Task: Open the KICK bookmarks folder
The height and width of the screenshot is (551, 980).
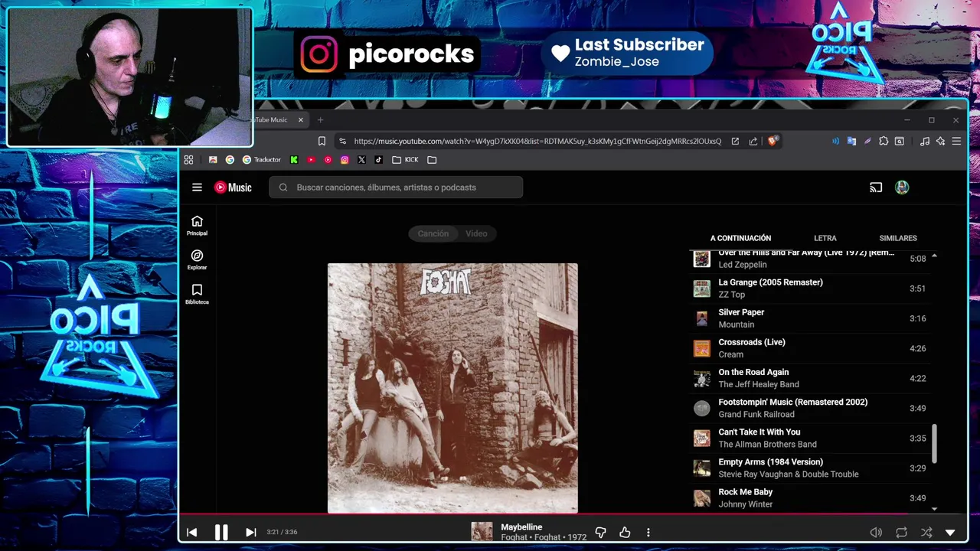Action: click(405, 160)
